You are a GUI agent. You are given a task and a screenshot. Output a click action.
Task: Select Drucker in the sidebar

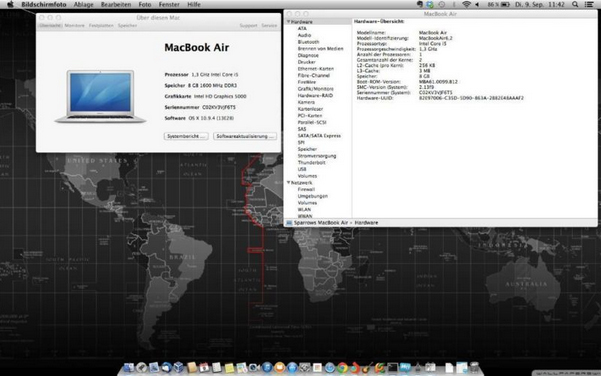point(307,62)
